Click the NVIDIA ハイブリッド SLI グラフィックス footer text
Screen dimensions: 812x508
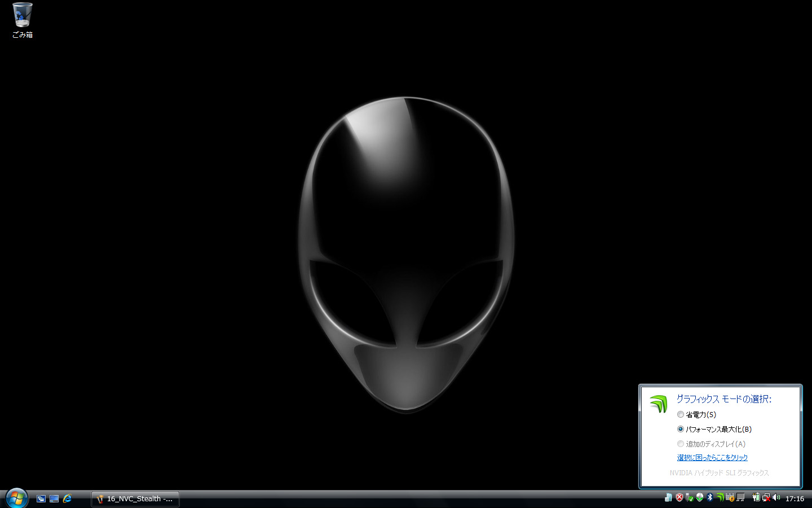[719, 473]
